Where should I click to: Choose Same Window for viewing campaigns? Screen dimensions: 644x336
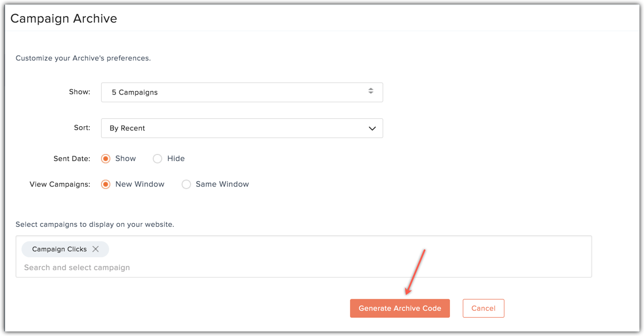(186, 184)
